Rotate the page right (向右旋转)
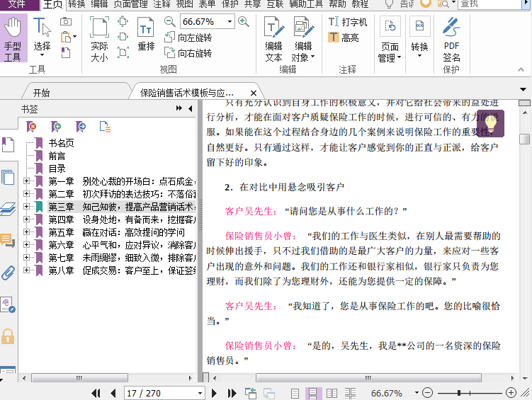 (x=188, y=53)
